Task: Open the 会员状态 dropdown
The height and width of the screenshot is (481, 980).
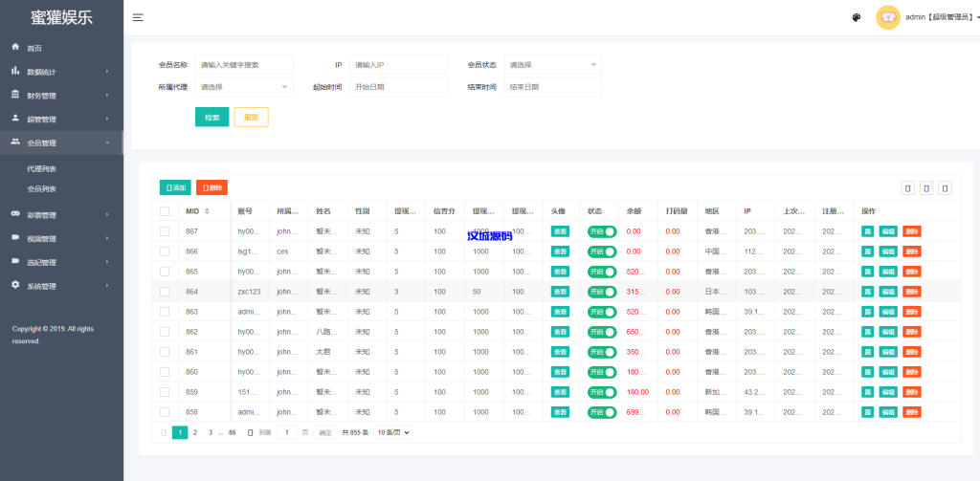Action: (x=552, y=65)
